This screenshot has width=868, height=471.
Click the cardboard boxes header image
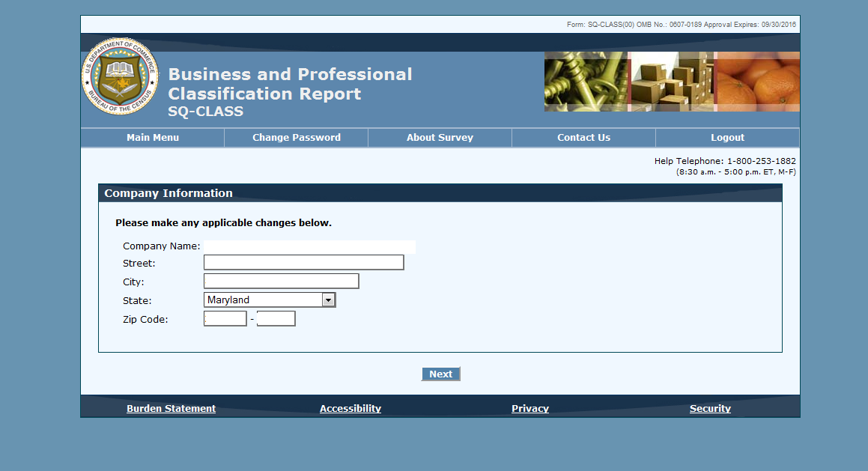671,82
